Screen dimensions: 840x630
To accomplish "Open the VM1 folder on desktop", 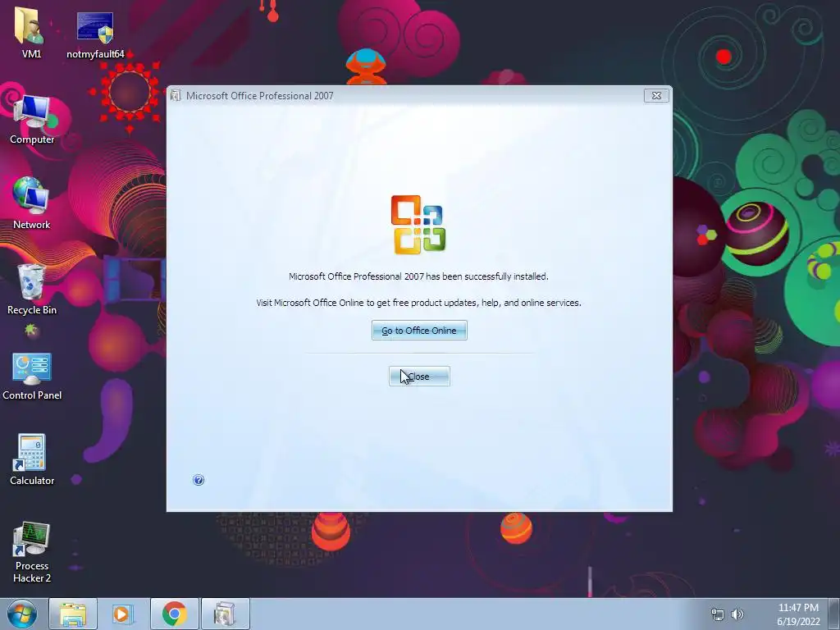I will pos(30,32).
